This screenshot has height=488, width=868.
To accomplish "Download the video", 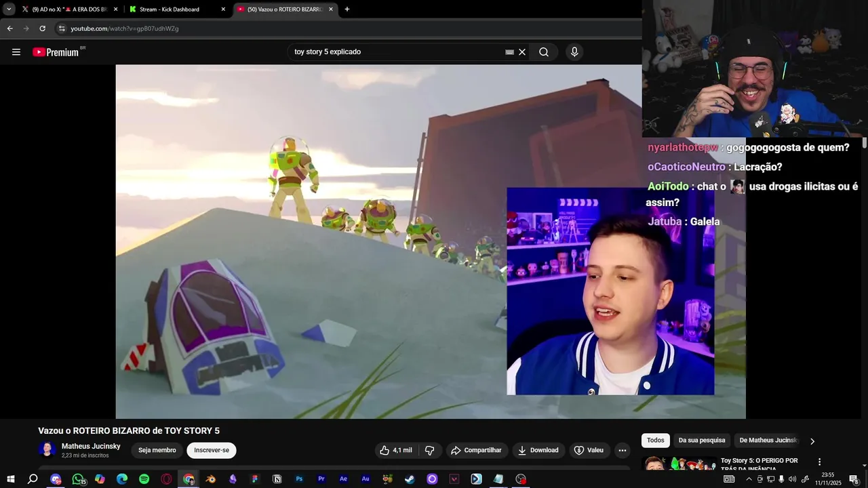I will [538, 450].
